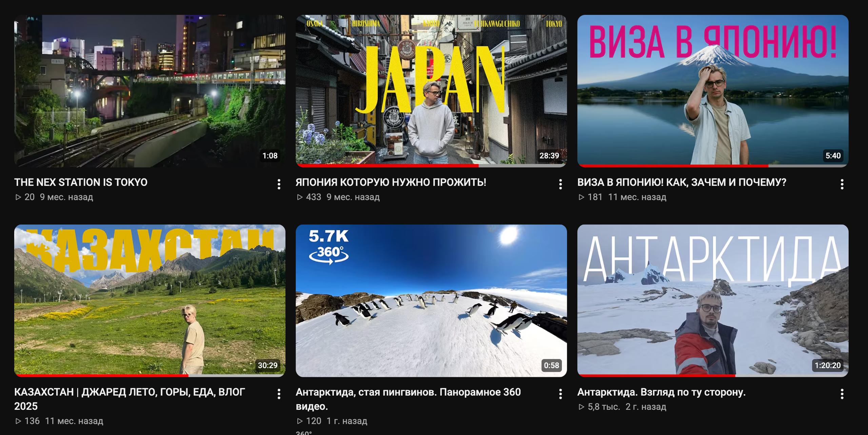The width and height of the screenshot is (868, 435).
Task: Click title ЯПОНИЯ КОТОРУЮ НУЖНО ПРОЖИТЬ!
Action: pos(391,183)
